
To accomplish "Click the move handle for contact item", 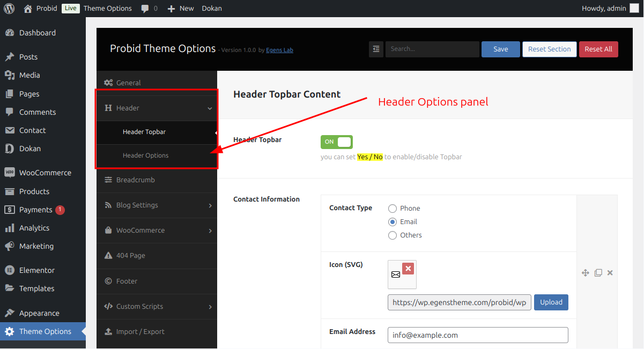I will [x=586, y=273].
